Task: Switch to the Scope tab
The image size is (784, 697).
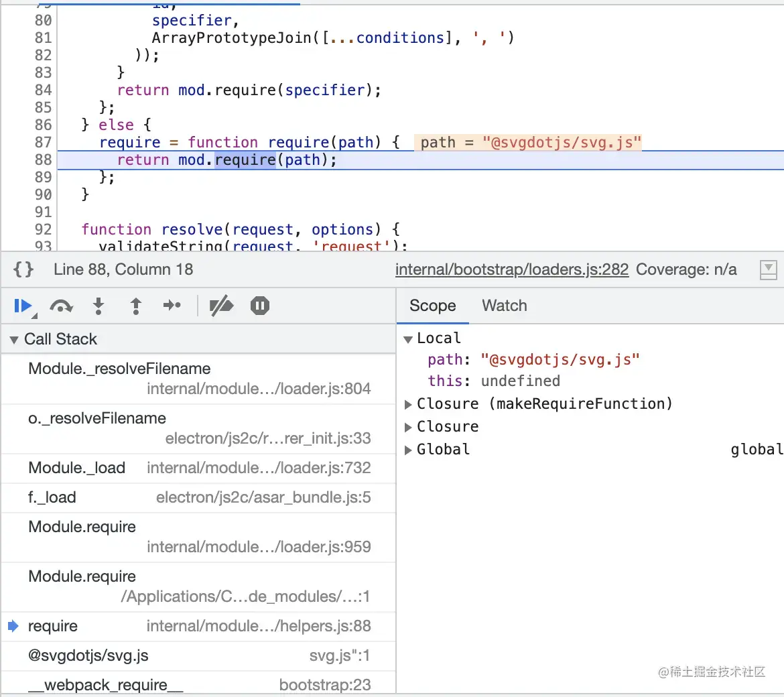Action: click(x=432, y=306)
